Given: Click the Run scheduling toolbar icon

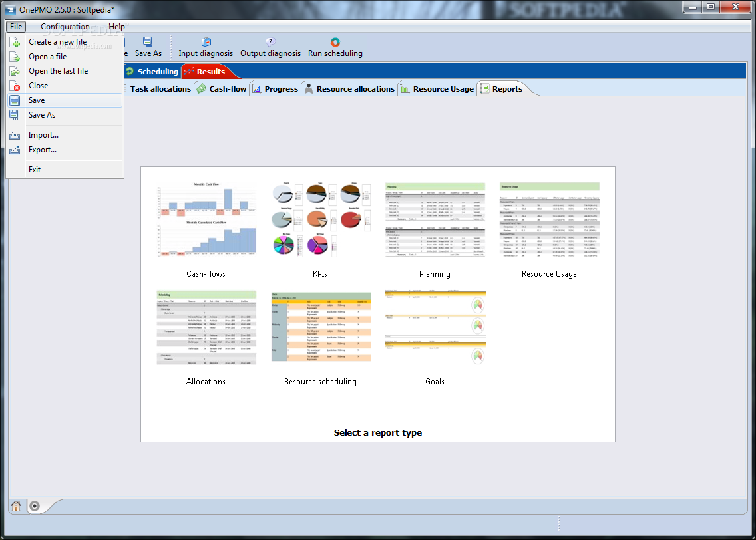Looking at the screenshot, I should [335, 42].
